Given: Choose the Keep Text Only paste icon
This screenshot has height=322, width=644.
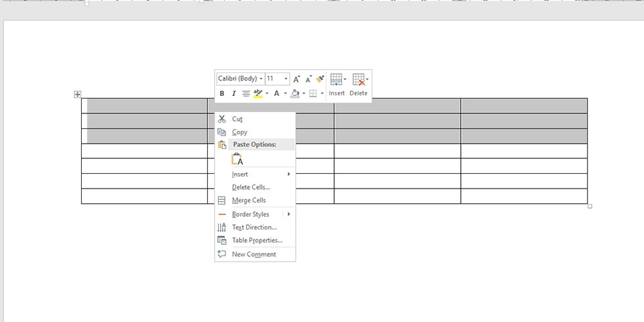Looking at the screenshot, I should [237, 159].
